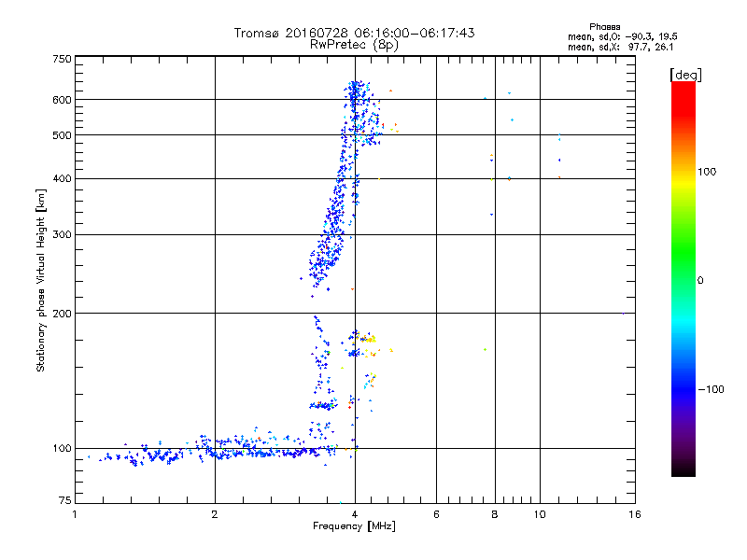Click the rainbow phase colorbar
Image resolution: width=747 pixels, height=560 pixels.
[684, 279]
